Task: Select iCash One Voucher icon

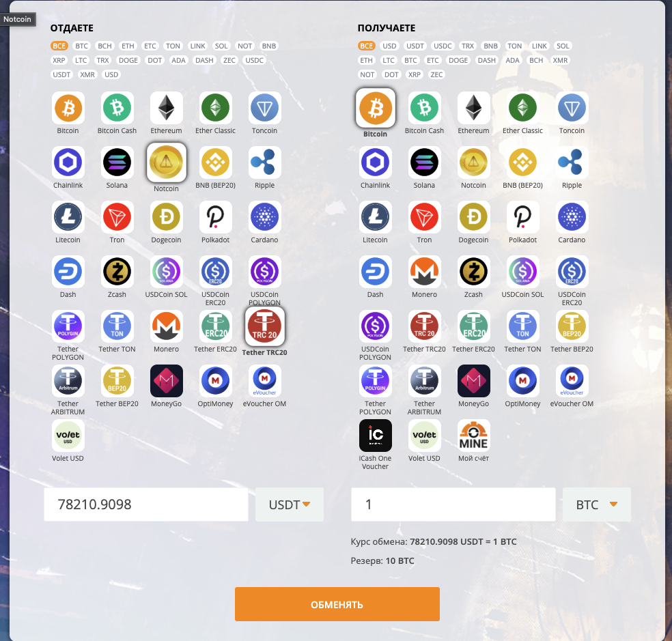Action: point(376,436)
